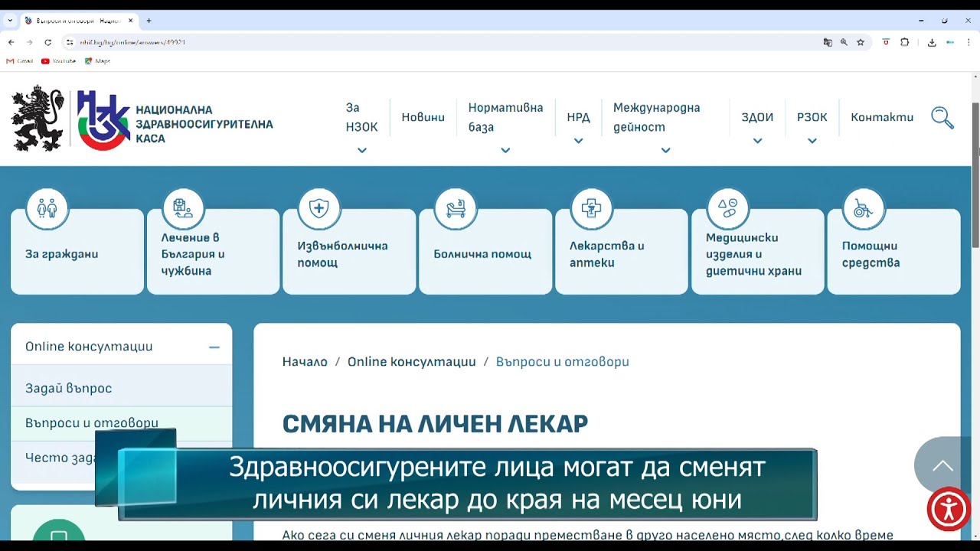This screenshot has width=980, height=551.
Task: Open the 'РЗОК' menu label
Action: 812,117
